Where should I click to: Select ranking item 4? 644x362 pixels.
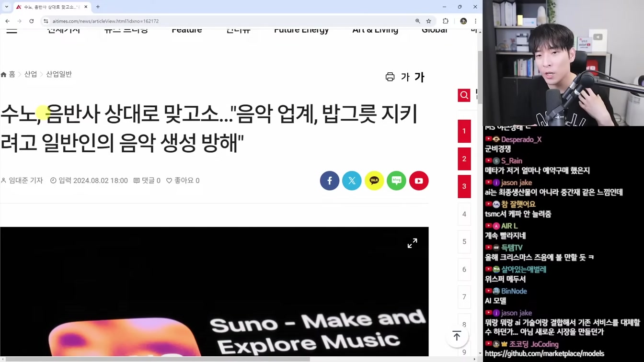(464, 214)
